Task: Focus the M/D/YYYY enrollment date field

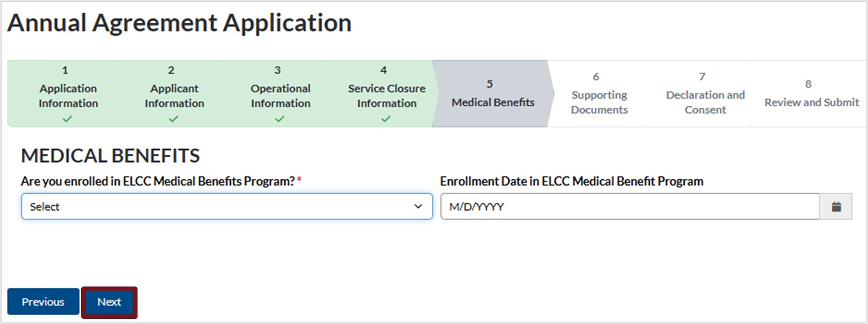Action: pos(629,207)
